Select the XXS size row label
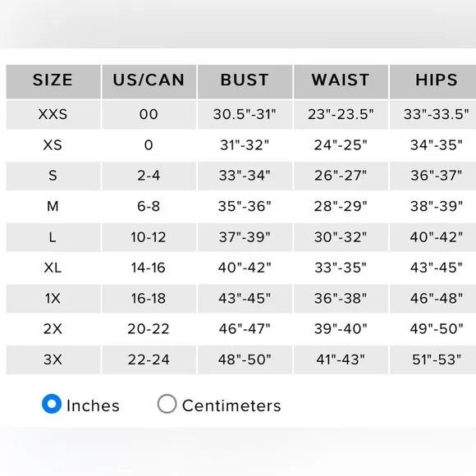476x476 pixels. pos(53,115)
